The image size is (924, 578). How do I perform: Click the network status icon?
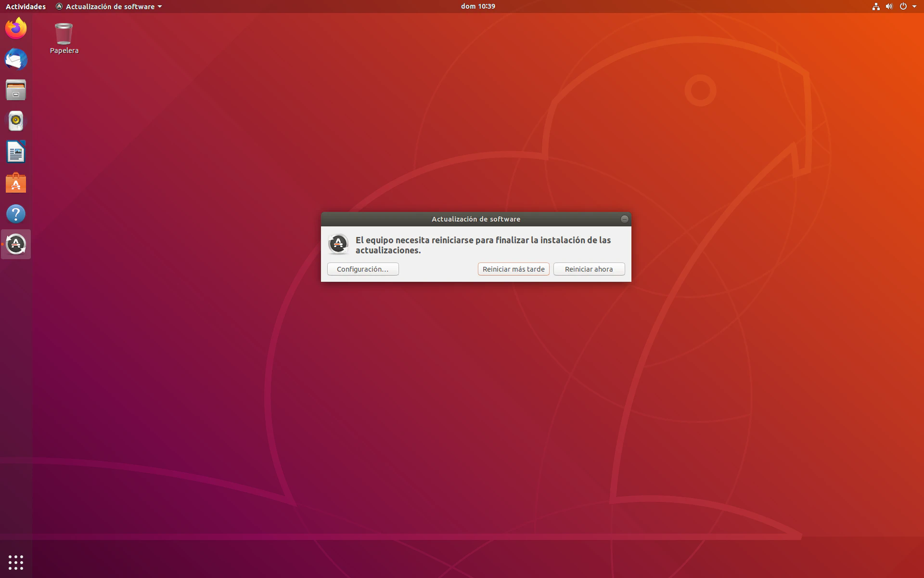(876, 6)
